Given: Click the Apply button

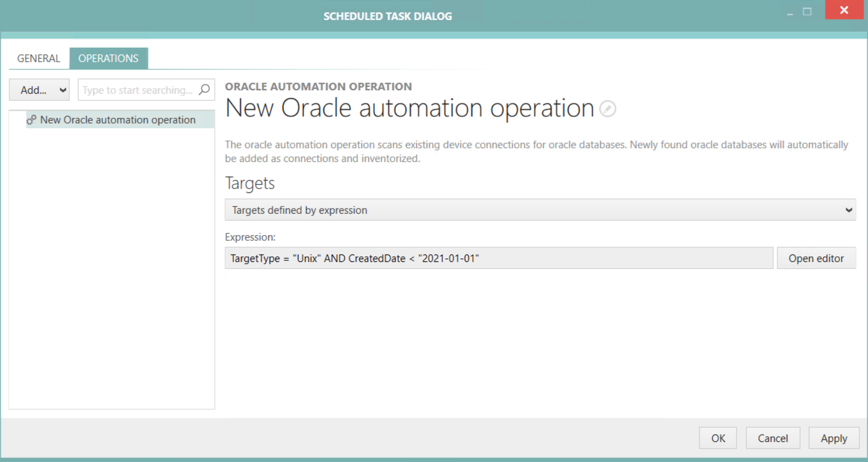Looking at the screenshot, I should 834,438.
